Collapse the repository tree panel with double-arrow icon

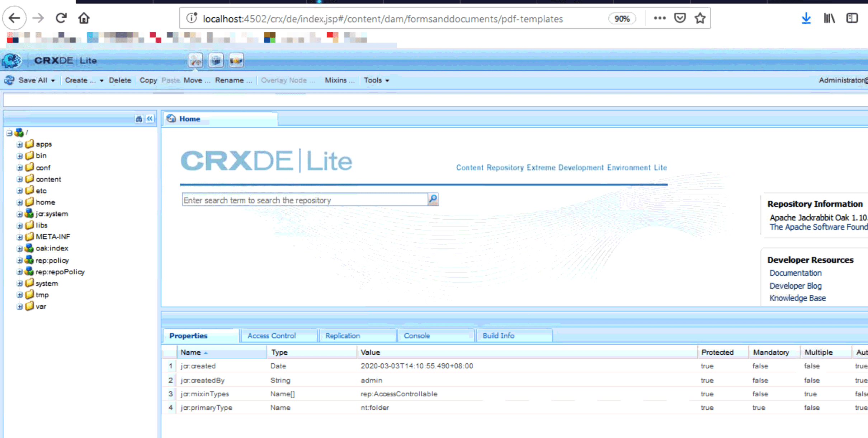point(149,118)
